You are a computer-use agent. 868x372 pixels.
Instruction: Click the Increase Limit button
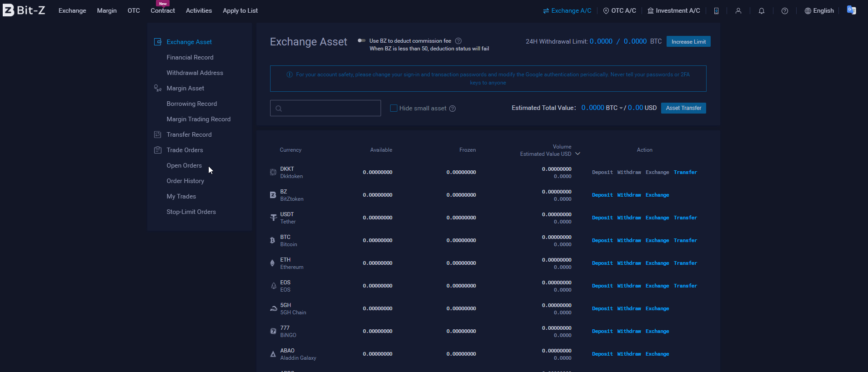pyautogui.click(x=688, y=41)
